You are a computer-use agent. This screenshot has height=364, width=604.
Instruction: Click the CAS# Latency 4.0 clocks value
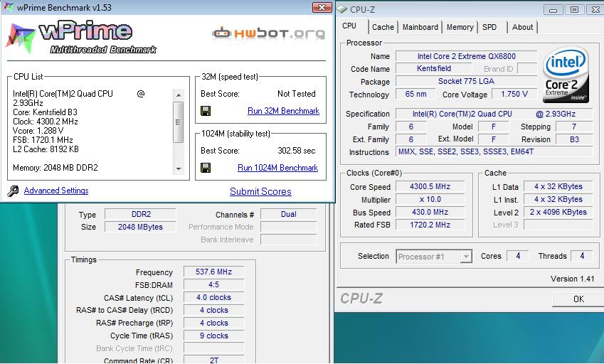pos(214,297)
